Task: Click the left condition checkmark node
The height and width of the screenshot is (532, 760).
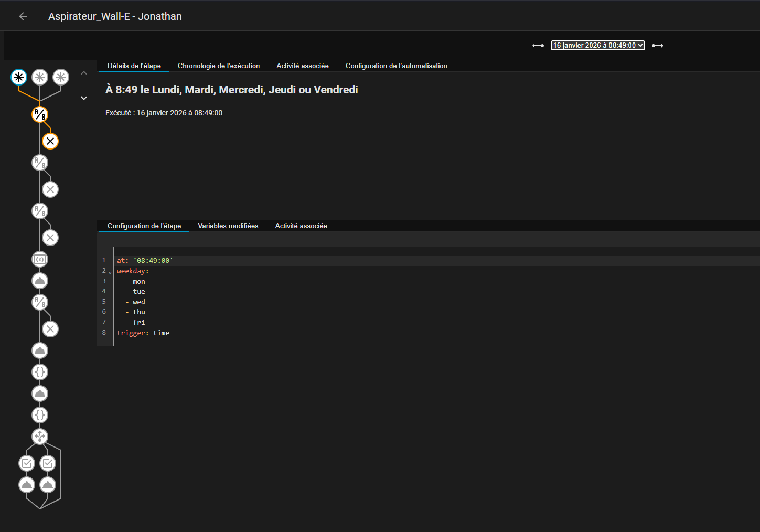Action: [x=27, y=463]
